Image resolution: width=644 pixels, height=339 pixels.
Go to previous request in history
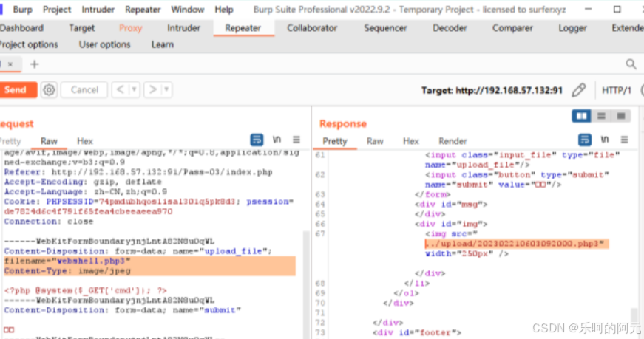click(x=120, y=89)
